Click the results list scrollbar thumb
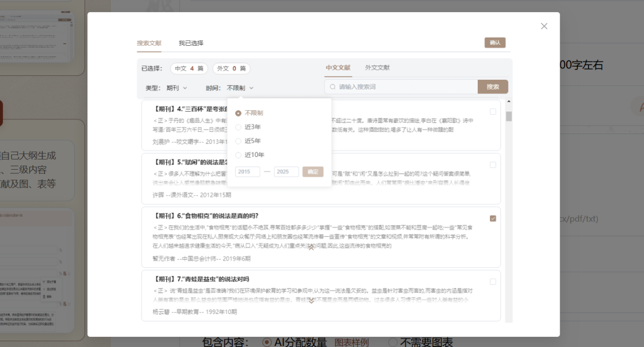This screenshot has width=644, height=347. (x=509, y=116)
